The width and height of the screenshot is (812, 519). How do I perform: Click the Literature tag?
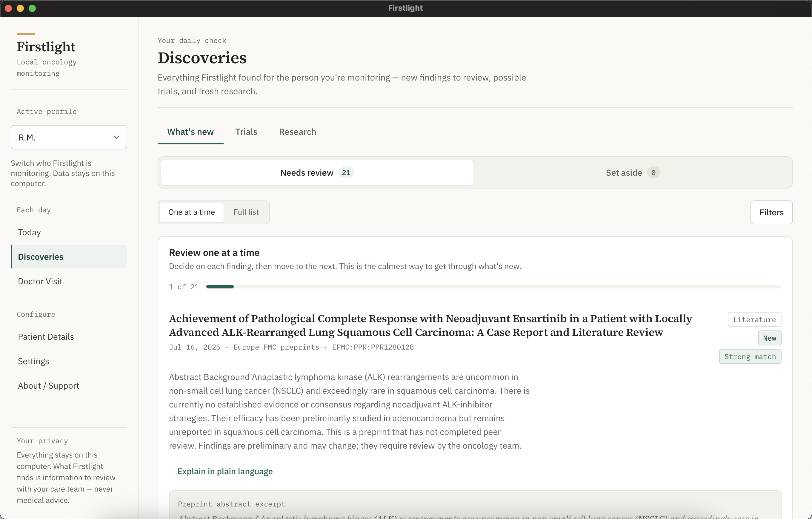pos(754,319)
